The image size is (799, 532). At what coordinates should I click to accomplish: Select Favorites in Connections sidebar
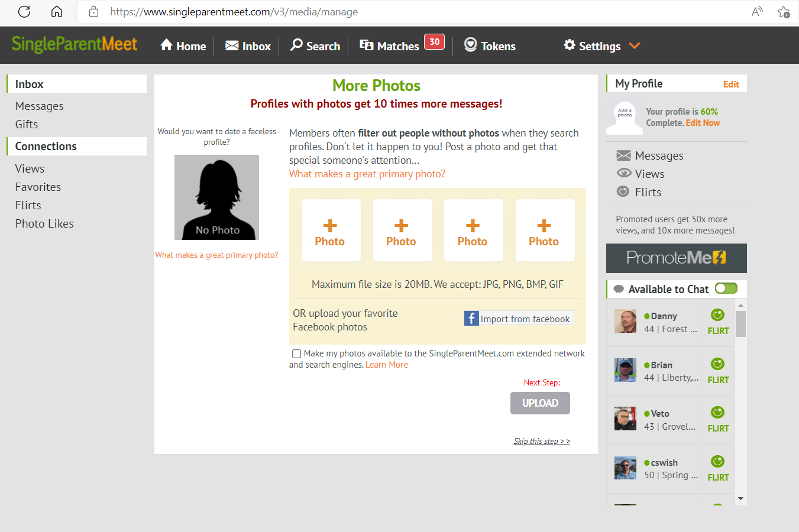(38, 187)
